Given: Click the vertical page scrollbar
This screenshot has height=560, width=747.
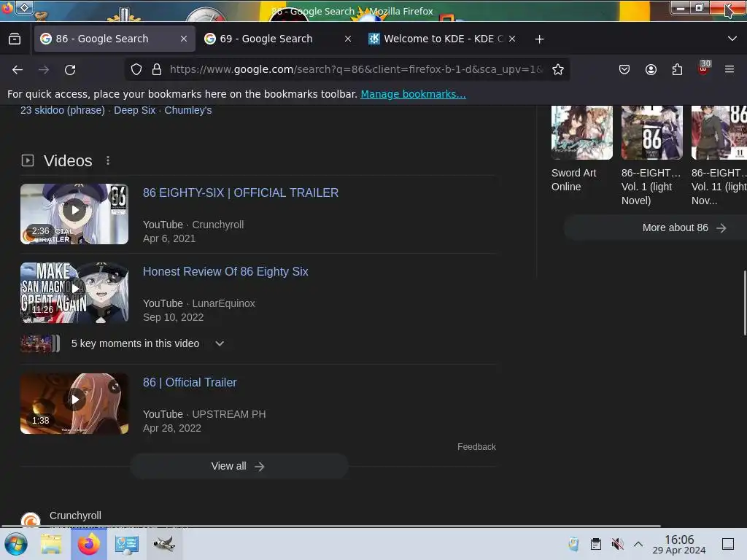Looking at the screenshot, I should (x=745, y=303).
